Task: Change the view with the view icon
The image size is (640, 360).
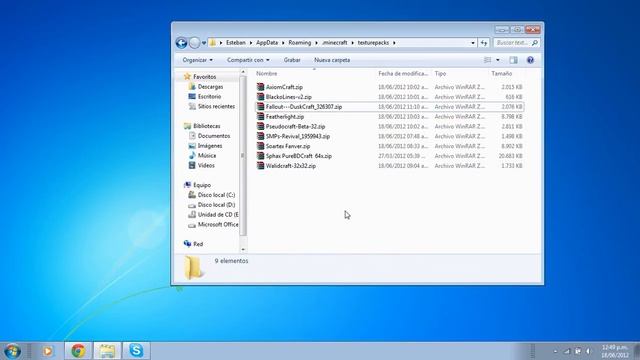Action: click(x=487, y=60)
